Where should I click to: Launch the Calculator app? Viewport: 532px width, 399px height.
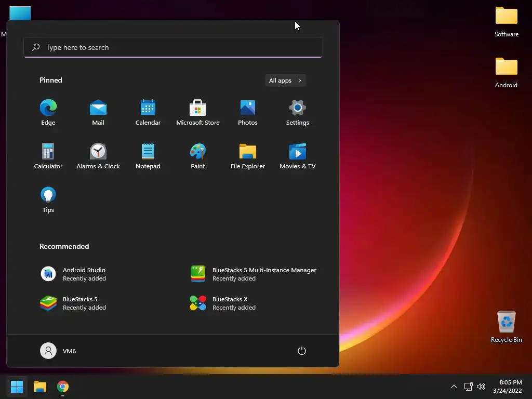coord(48,156)
